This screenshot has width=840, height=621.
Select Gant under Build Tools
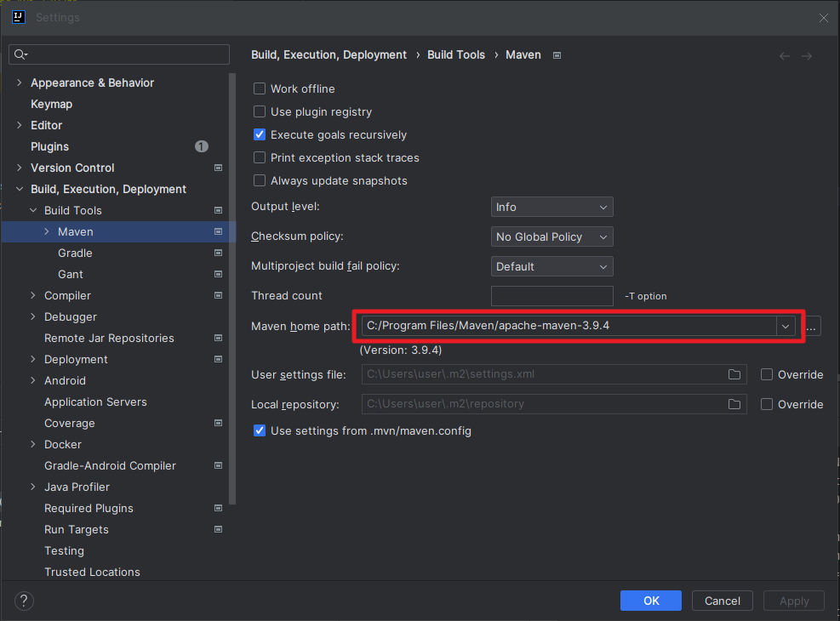point(70,274)
